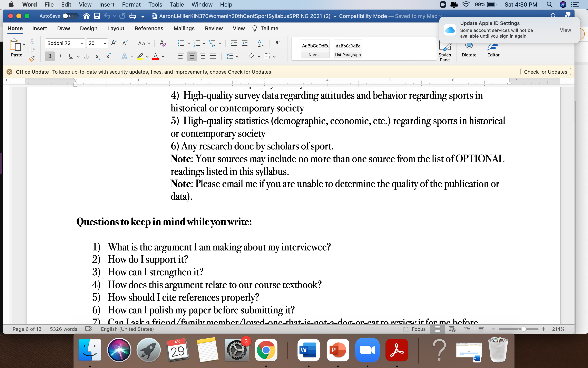Click the Copy icon in the ribbon
The image size is (588, 368).
(x=32, y=50)
